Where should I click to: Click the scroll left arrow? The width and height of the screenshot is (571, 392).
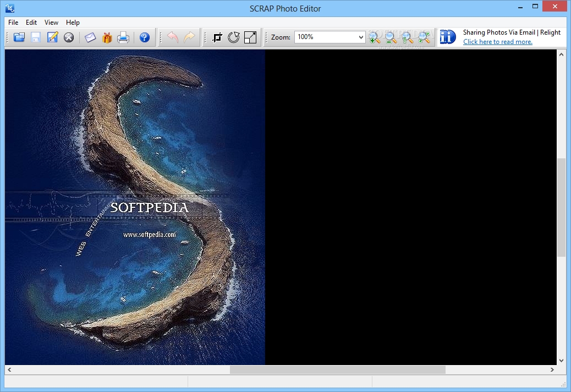pos(9,370)
